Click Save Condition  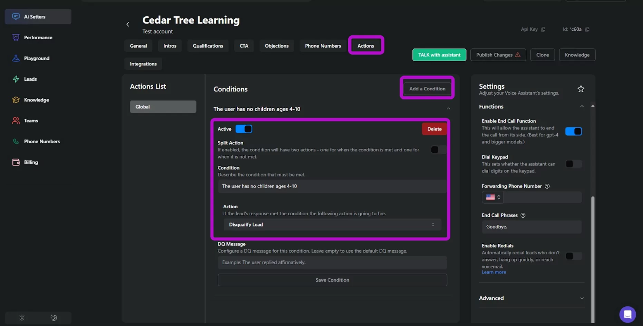click(332, 280)
